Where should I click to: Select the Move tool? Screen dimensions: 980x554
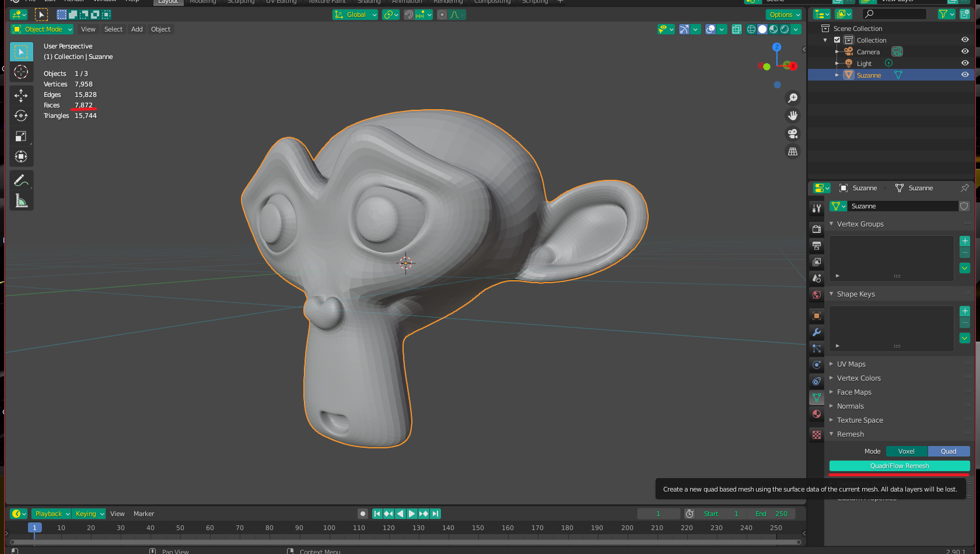(x=21, y=96)
